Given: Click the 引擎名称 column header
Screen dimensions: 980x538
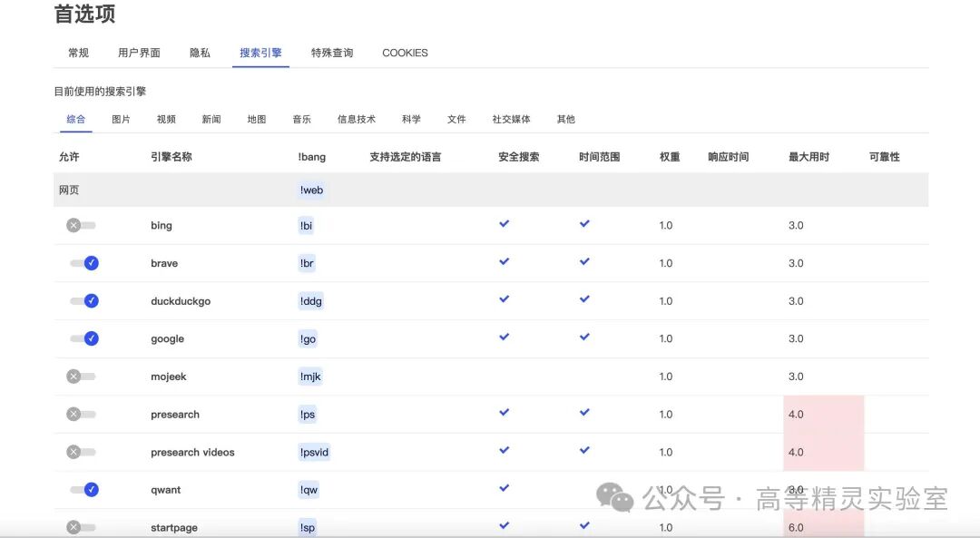Looking at the screenshot, I should [x=171, y=157].
